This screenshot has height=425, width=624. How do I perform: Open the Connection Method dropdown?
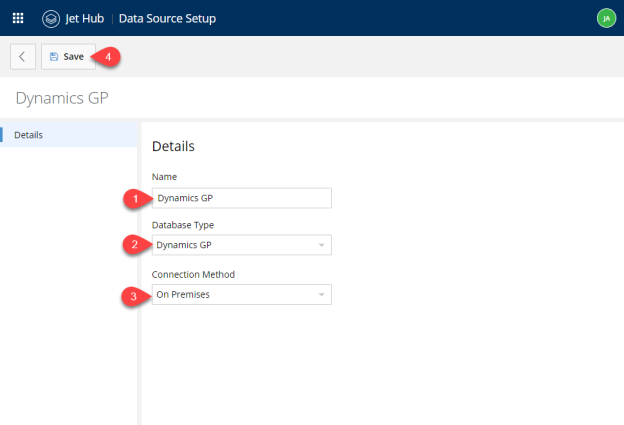[242, 294]
